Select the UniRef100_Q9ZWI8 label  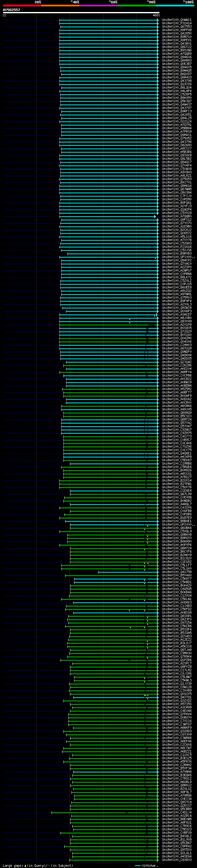coord(177,308)
